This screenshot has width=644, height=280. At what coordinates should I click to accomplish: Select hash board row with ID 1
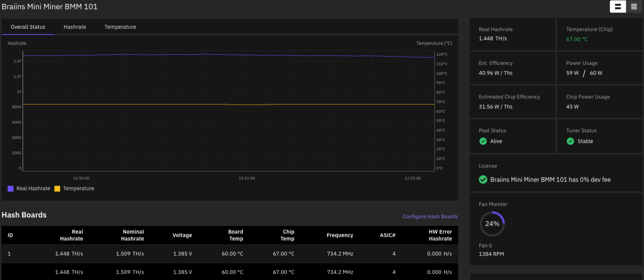coord(230,254)
